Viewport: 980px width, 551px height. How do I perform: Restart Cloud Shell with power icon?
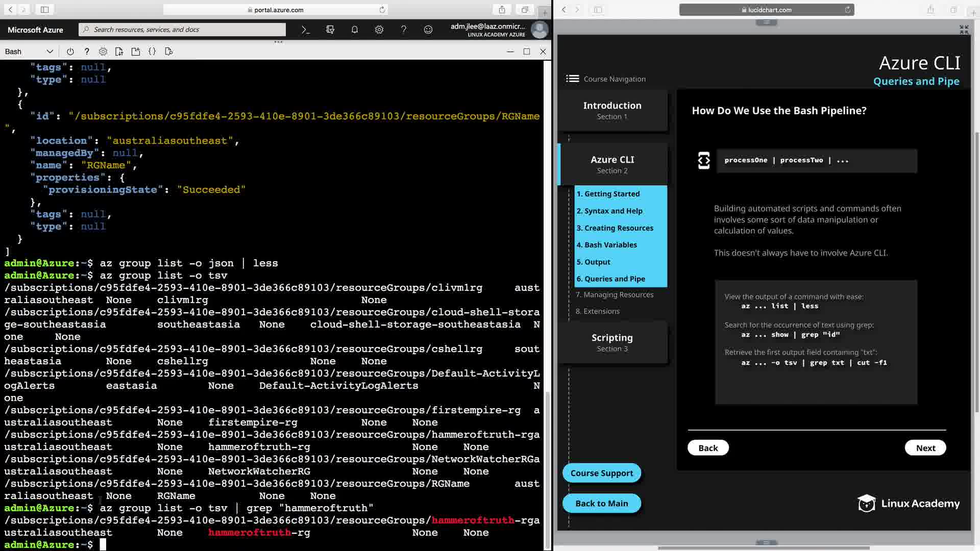70,52
